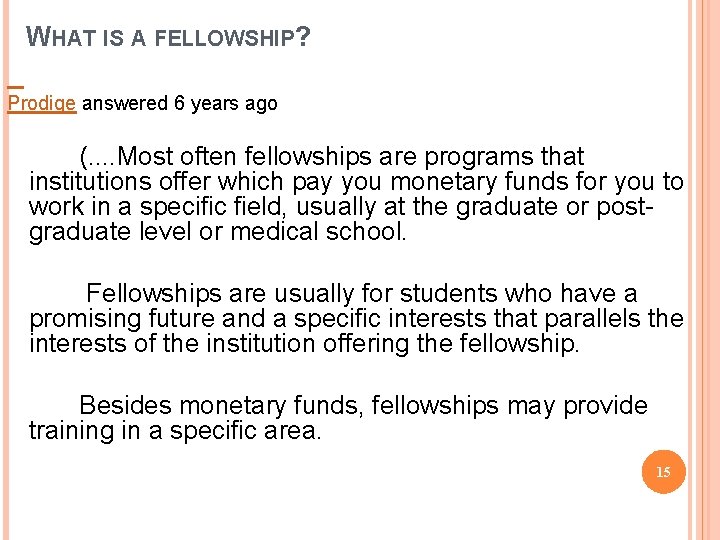The width and height of the screenshot is (720, 540).
Task: Select the word "post-" at line end
Action: click(x=624, y=207)
